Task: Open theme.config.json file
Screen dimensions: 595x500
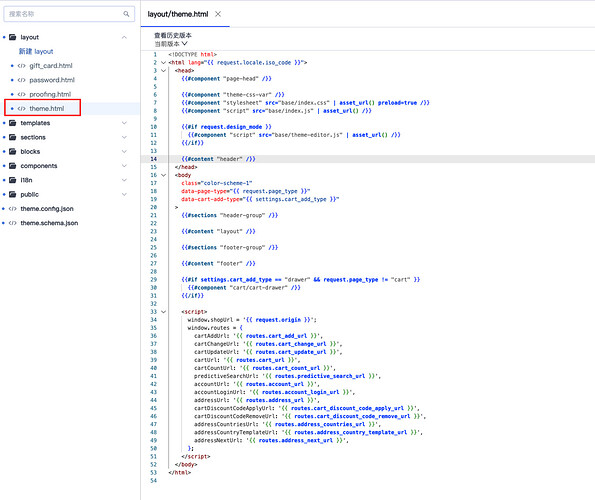Action: 47,209
